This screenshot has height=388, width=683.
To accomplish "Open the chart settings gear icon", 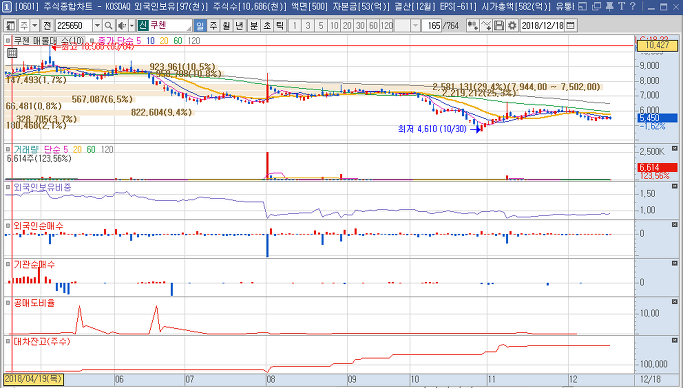I will 512,26.
